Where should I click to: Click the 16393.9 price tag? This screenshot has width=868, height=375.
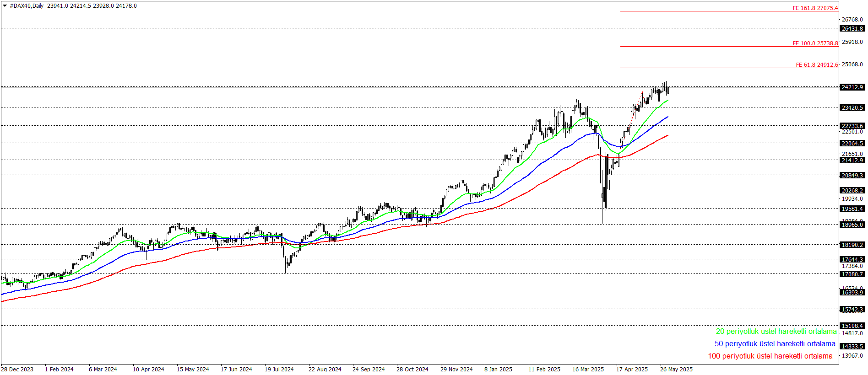852,292
